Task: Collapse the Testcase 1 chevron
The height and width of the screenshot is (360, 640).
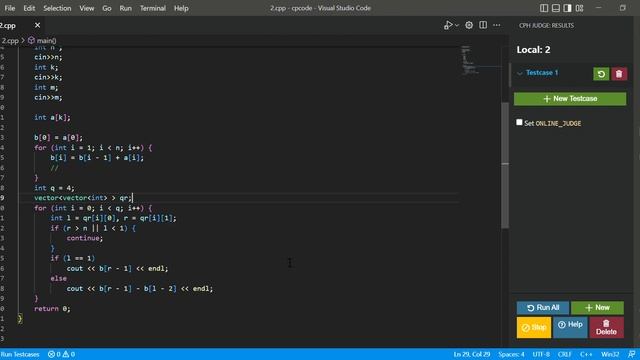Action: (520, 73)
